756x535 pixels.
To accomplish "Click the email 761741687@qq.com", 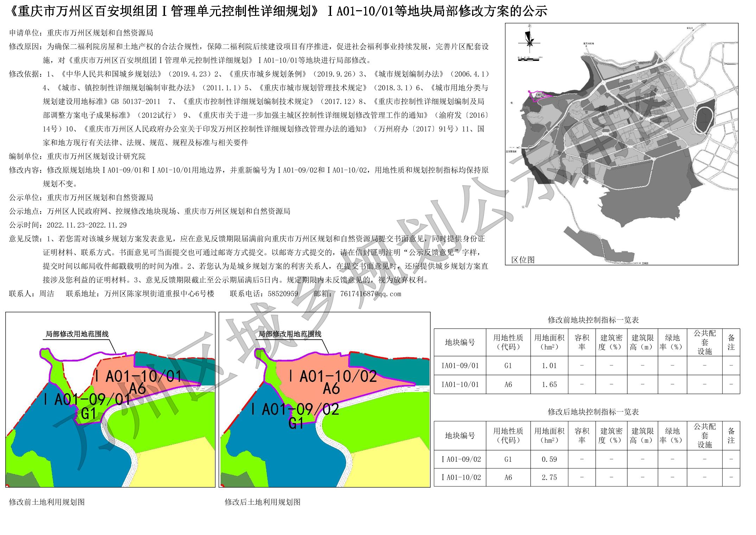I will (x=370, y=294).
